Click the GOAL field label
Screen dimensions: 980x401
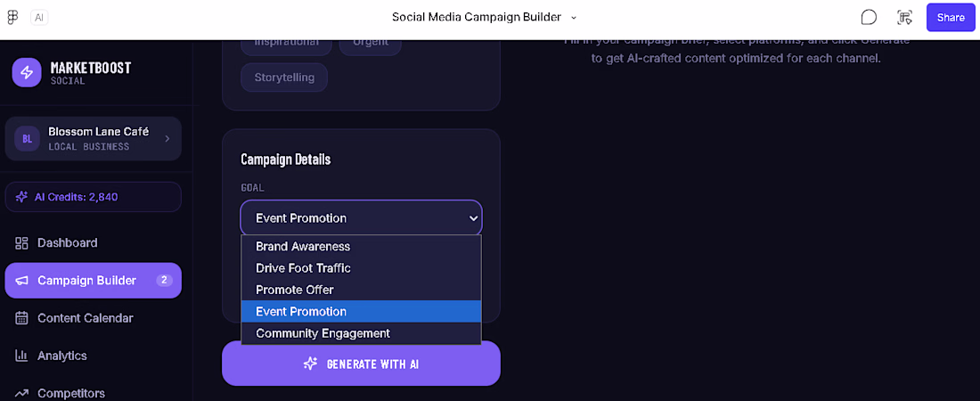point(253,187)
